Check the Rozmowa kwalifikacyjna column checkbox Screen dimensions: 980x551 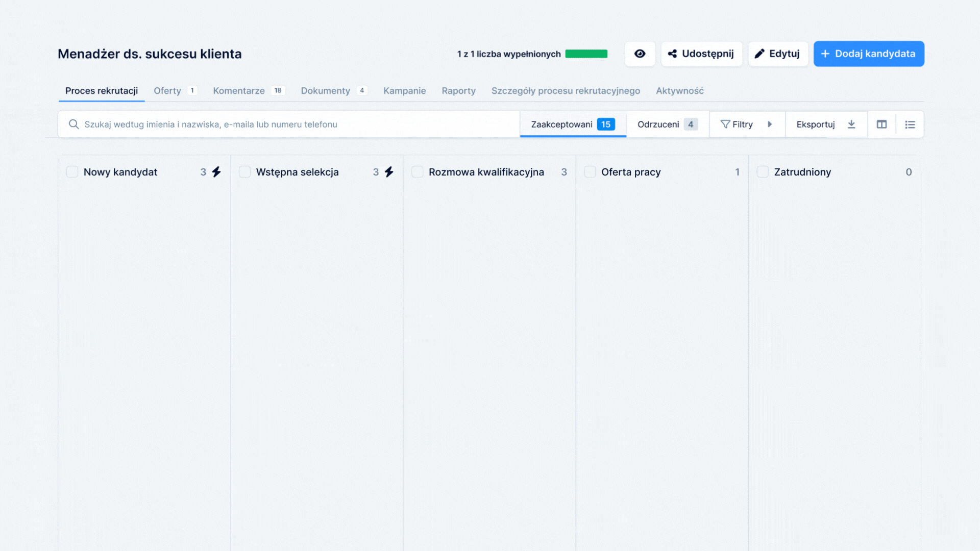[417, 172]
